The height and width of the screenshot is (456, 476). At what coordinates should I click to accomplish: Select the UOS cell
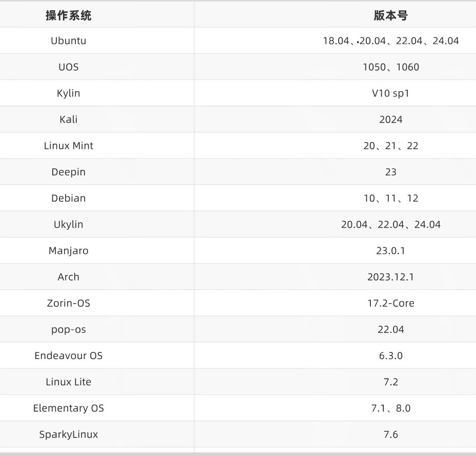tap(68, 67)
